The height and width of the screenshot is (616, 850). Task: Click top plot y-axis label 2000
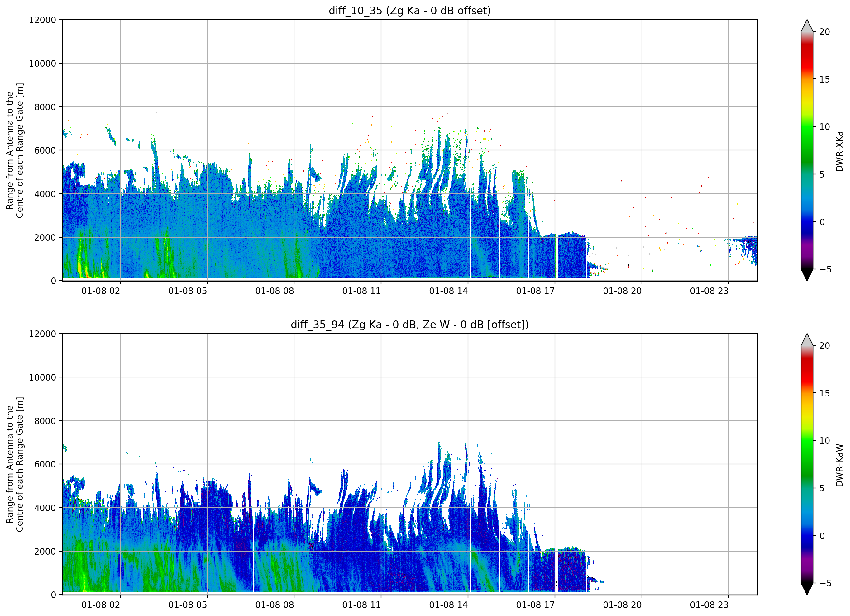point(45,238)
